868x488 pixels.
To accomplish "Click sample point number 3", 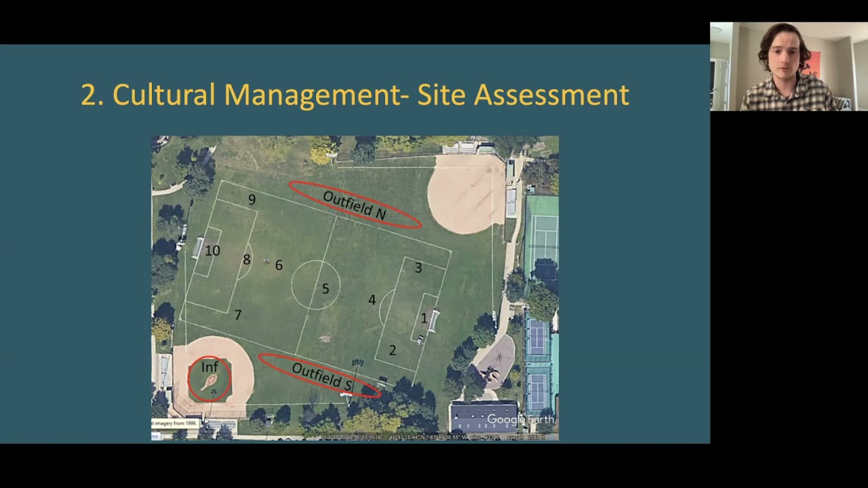I will (x=418, y=268).
